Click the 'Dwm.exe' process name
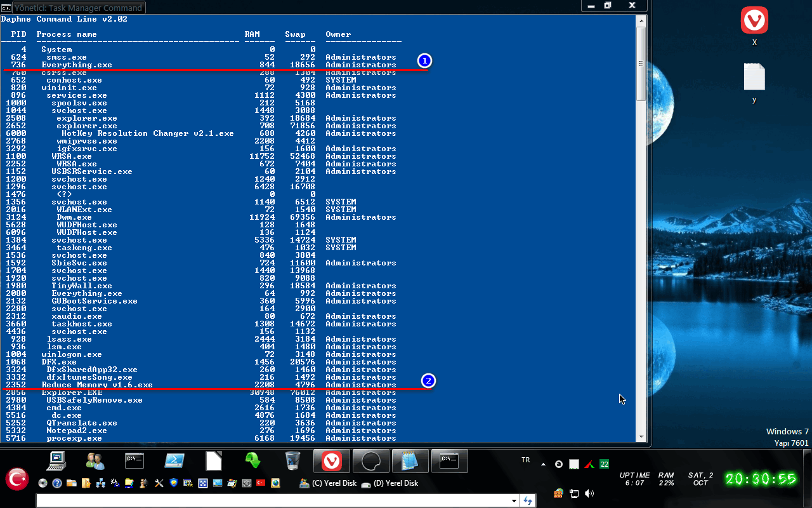 pos(74,217)
